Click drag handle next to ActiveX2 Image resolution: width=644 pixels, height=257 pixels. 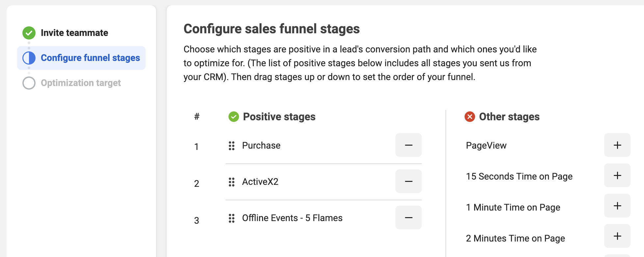point(231,182)
